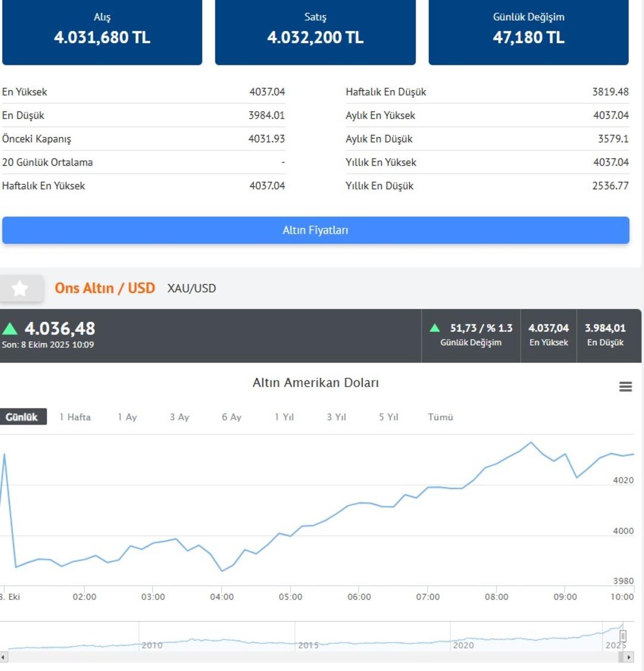Click the green triangle next to daily change
Screen dimensions: 644x671
(435, 328)
